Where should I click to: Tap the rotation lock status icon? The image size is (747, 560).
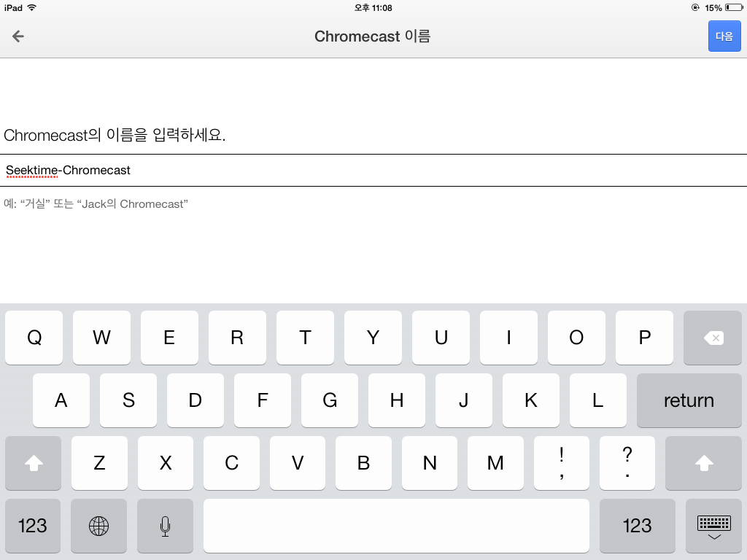coord(695,7)
